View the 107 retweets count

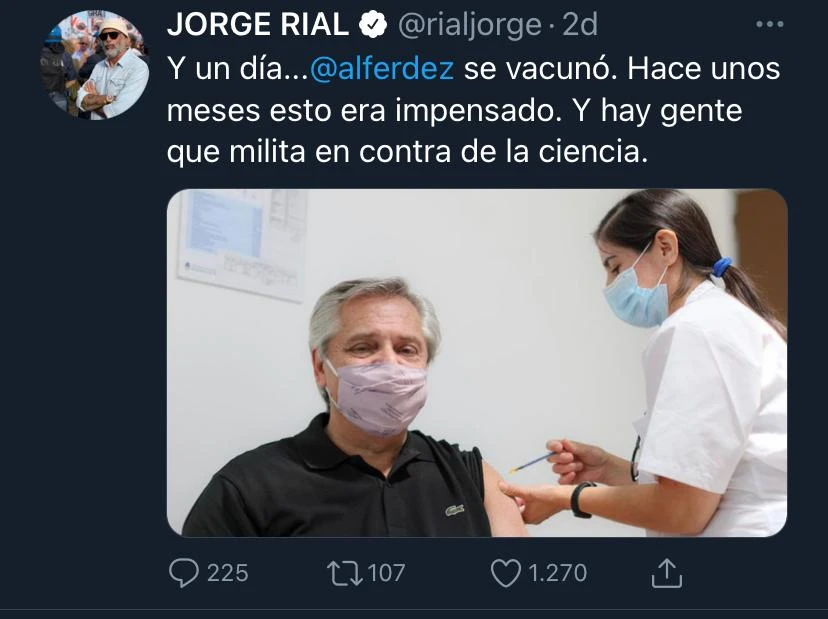[386, 574]
